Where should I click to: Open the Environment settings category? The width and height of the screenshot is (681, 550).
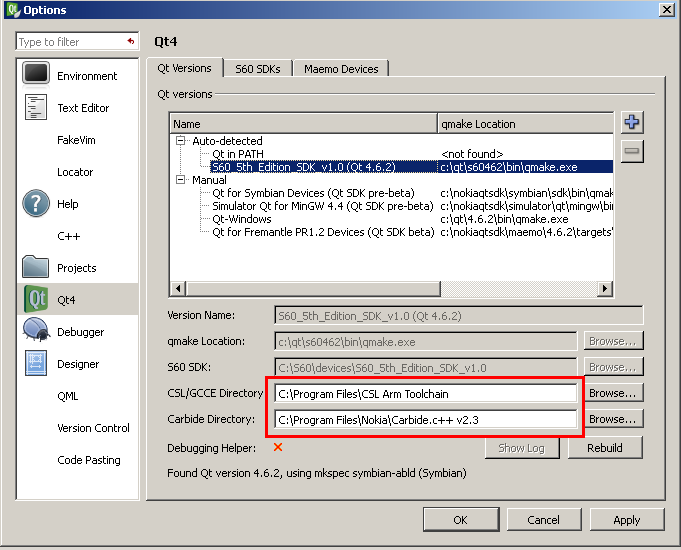77,76
